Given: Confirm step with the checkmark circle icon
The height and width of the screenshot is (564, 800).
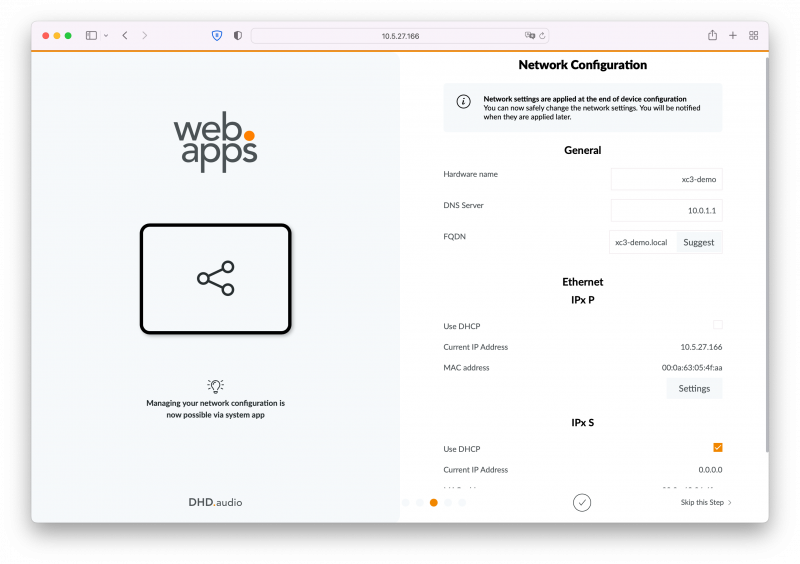Looking at the screenshot, I should 582,503.
